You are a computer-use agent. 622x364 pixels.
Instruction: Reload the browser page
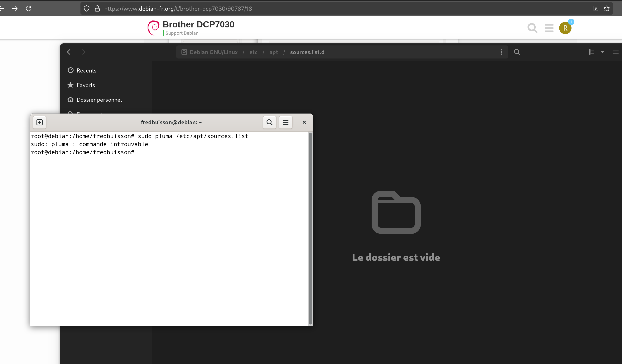(x=29, y=9)
